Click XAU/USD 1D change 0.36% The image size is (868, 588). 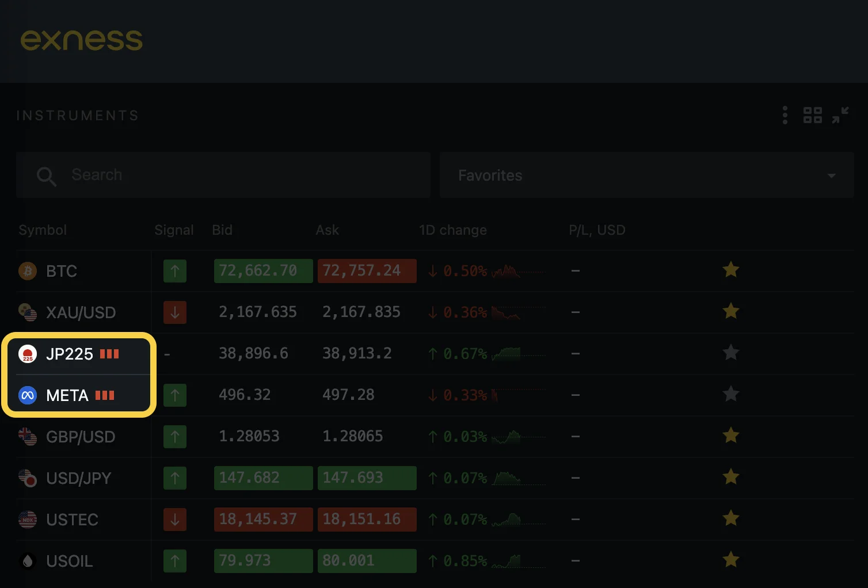click(x=458, y=312)
